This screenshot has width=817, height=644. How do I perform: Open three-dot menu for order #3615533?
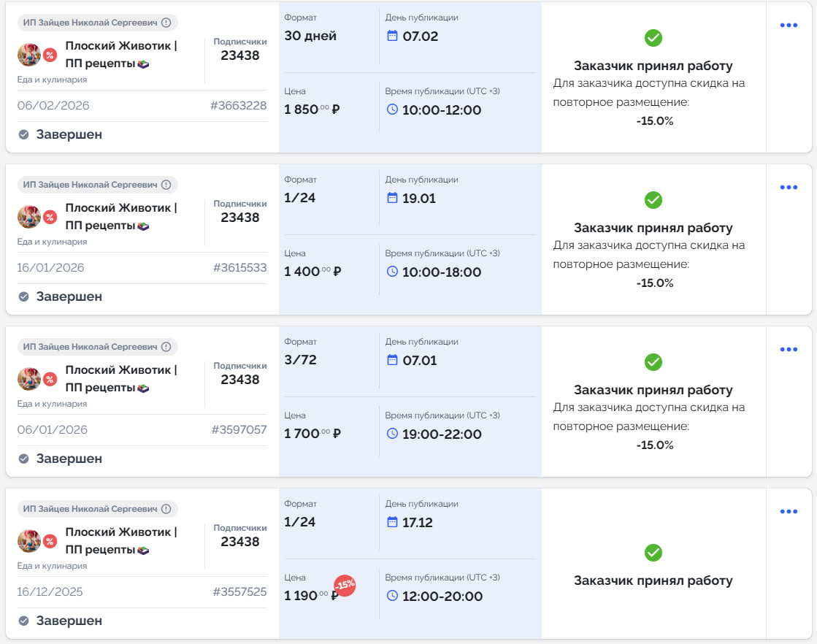[x=789, y=188]
